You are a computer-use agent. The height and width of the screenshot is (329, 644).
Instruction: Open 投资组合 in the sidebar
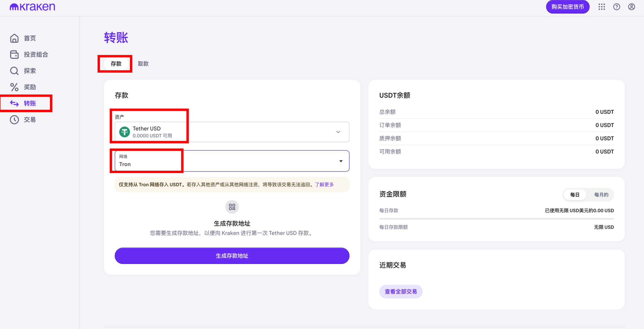coord(36,55)
